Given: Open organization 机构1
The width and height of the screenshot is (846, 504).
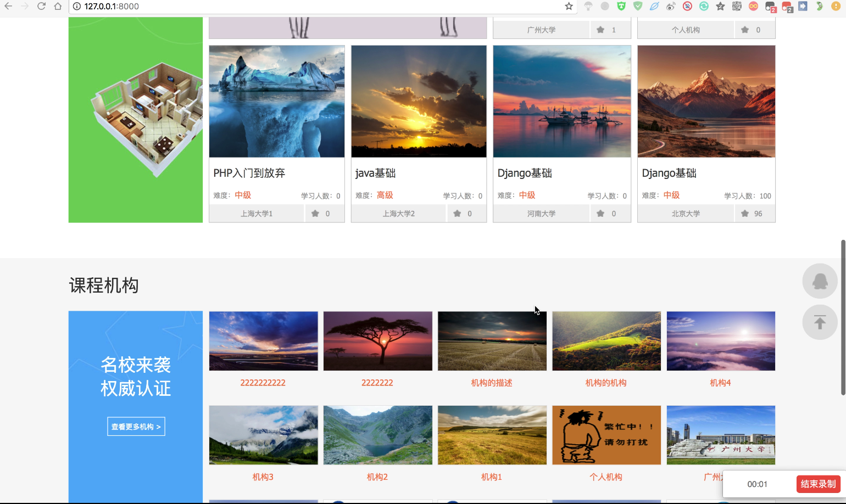Looking at the screenshot, I should (492, 477).
